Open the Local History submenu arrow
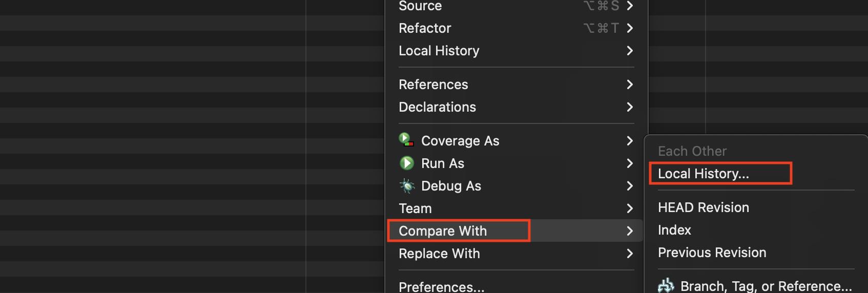This screenshot has height=293, width=868. 630,51
